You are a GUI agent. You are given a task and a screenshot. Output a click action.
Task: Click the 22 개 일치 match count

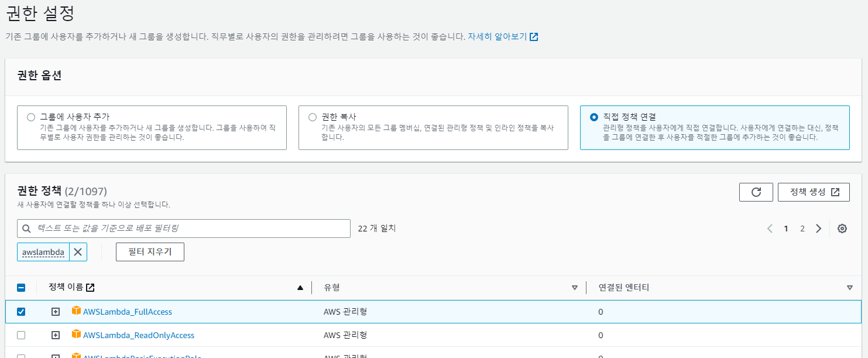point(377,229)
